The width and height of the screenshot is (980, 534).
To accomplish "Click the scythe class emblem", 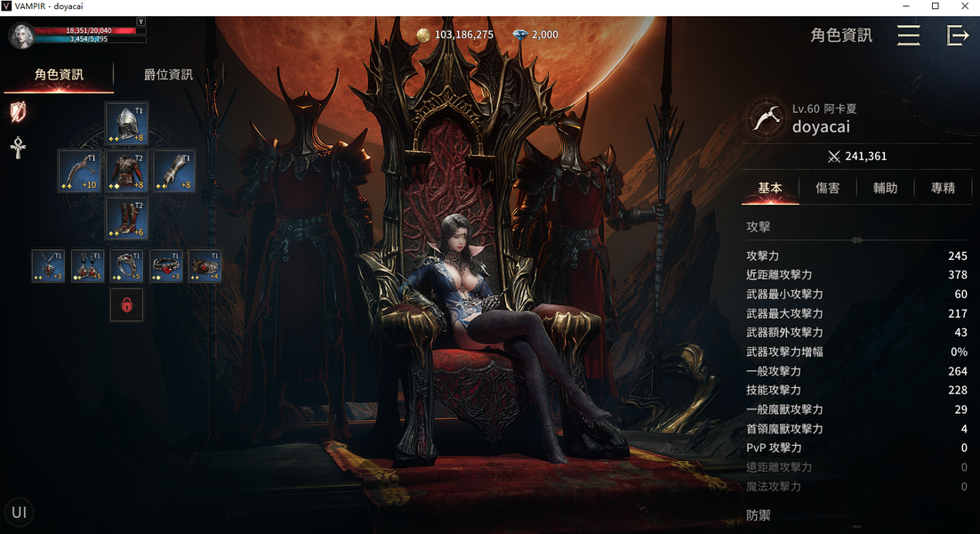I will point(767,117).
